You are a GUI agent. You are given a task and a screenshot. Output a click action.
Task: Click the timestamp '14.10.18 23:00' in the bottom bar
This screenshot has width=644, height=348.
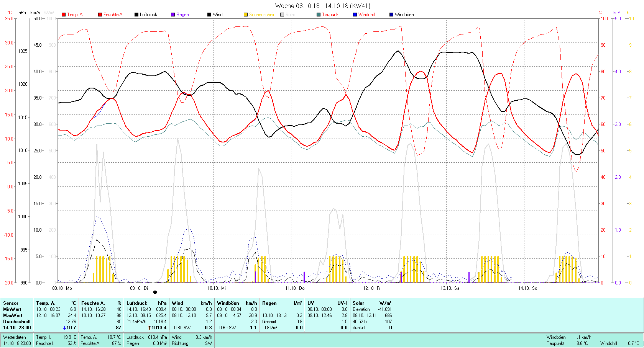(x=17, y=343)
